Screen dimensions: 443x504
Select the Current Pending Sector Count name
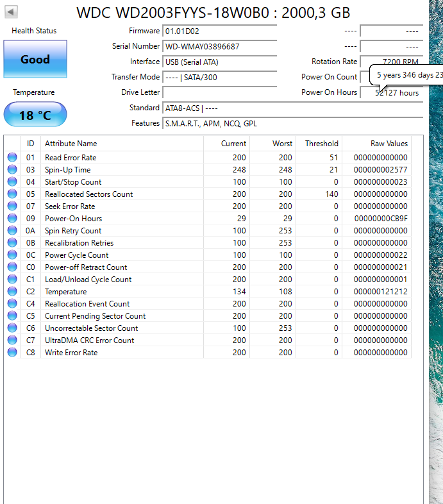pos(96,316)
